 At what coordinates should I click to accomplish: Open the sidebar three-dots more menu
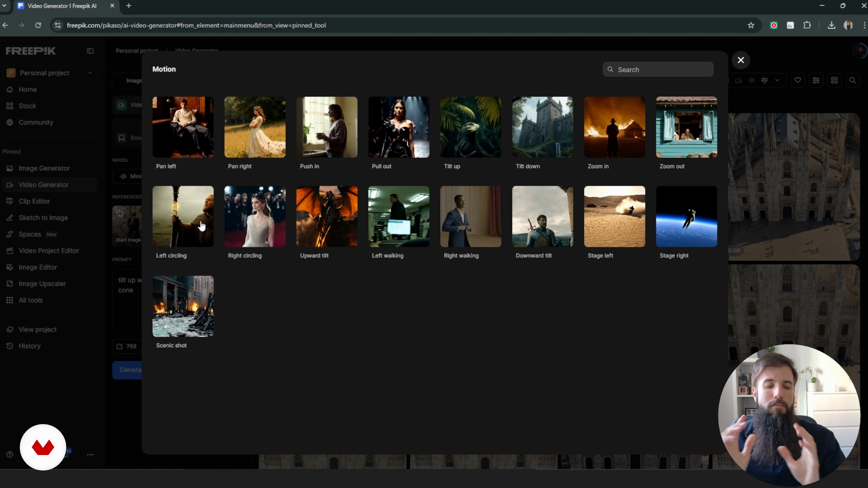[90, 455]
